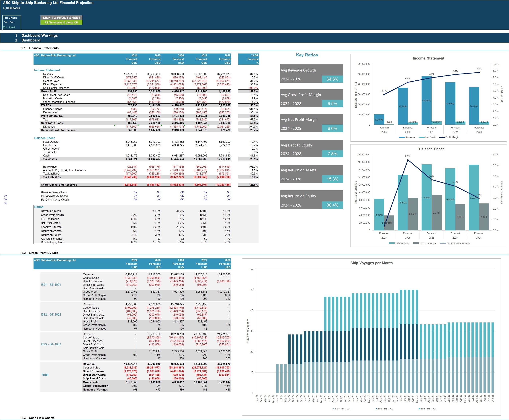Select the Avg Return on Assets 15.3% value

tap(332, 179)
